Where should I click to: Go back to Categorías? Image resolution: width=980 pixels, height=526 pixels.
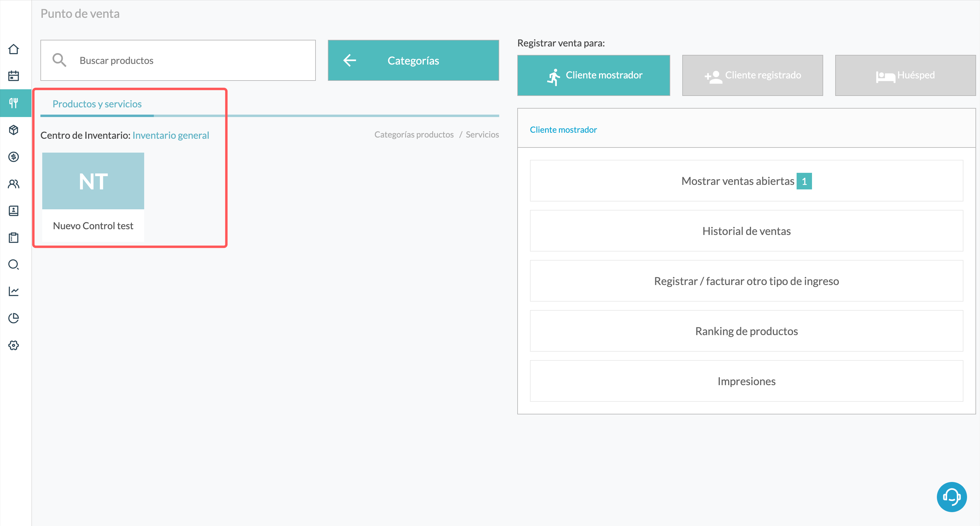(x=413, y=61)
